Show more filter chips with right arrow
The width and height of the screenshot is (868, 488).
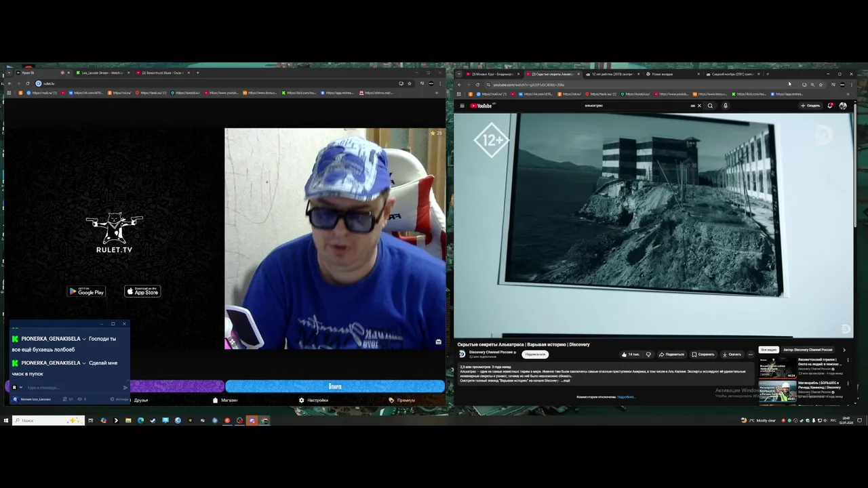844,350
